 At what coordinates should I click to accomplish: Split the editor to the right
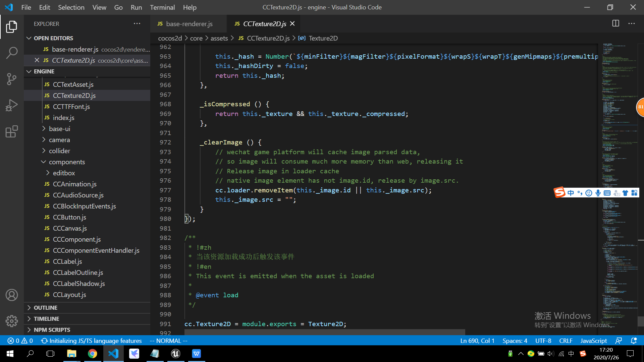coord(615,23)
